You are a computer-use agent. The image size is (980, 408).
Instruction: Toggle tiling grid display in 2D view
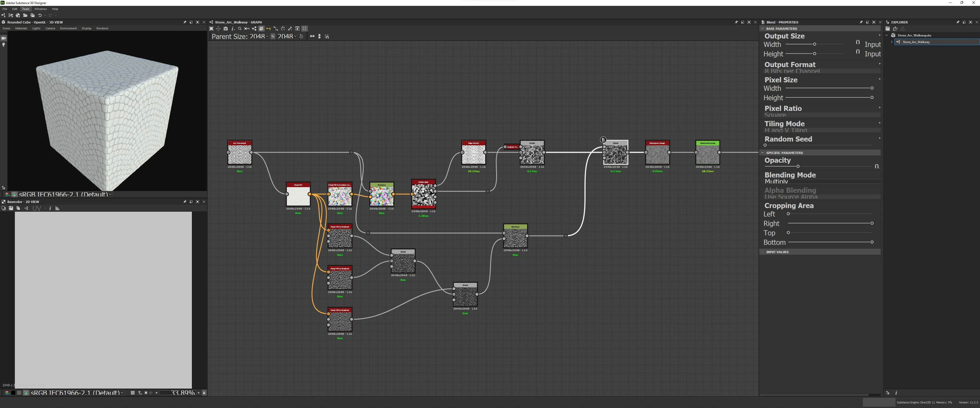[132, 393]
